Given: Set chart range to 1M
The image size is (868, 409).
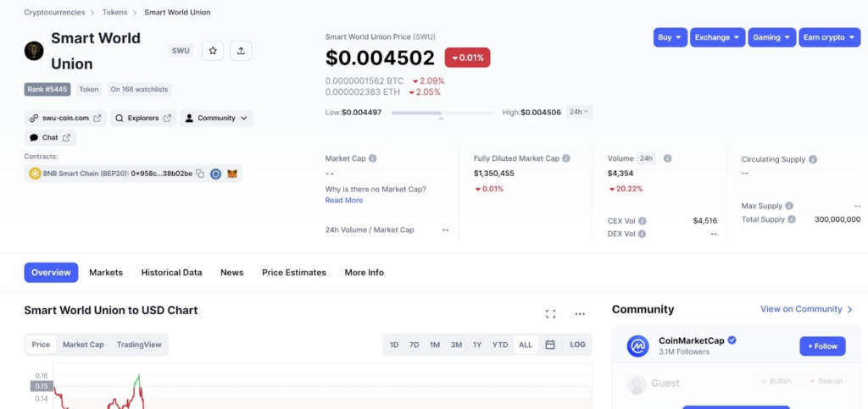Looking at the screenshot, I should tap(435, 345).
